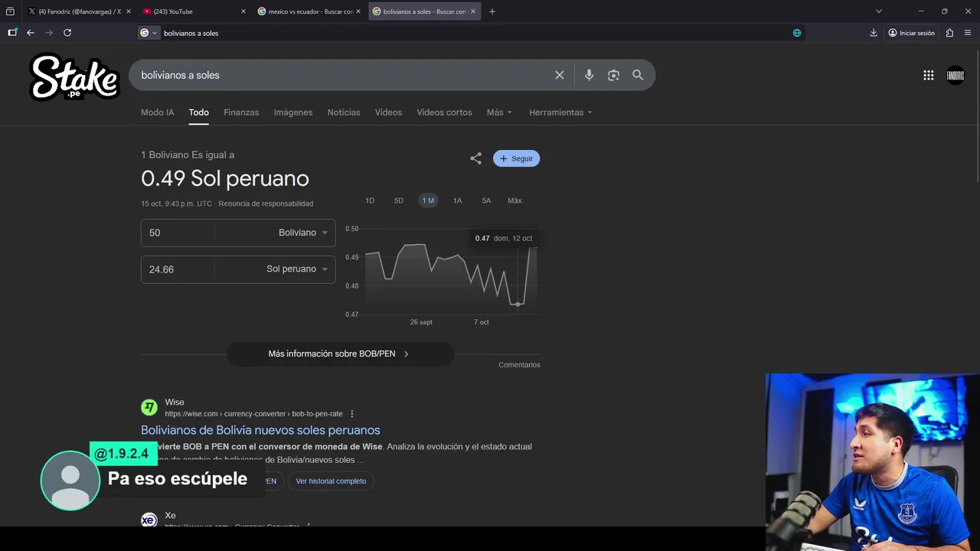Open the tab list chevron in the title bar
This screenshot has width=980, height=551.
[x=879, y=11]
